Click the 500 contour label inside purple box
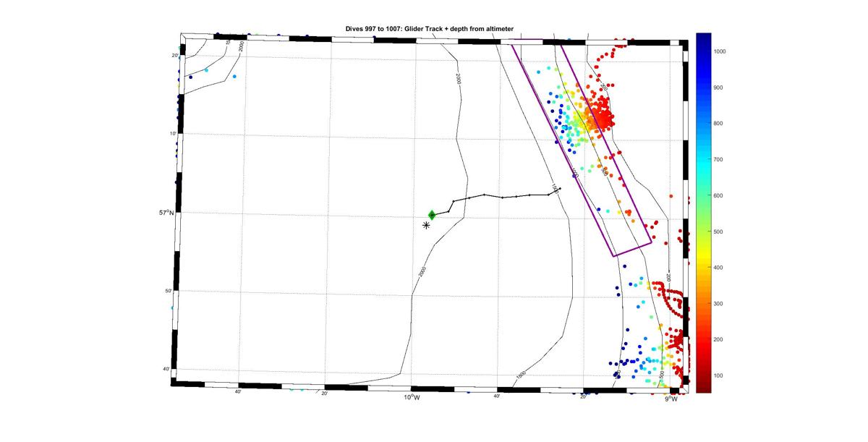The width and height of the screenshot is (868, 442). point(604,172)
